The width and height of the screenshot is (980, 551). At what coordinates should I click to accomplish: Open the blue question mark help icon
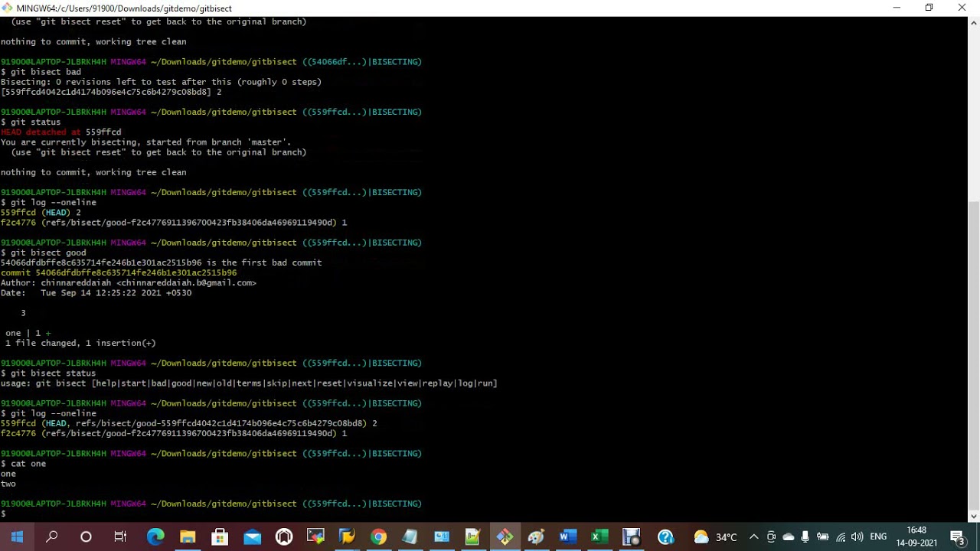(x=665, y=536)
